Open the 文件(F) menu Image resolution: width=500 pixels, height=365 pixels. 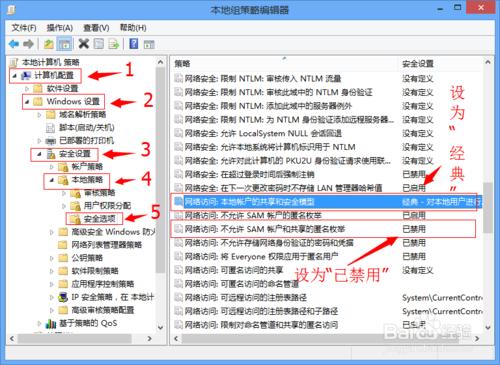[x=24, y=28]
